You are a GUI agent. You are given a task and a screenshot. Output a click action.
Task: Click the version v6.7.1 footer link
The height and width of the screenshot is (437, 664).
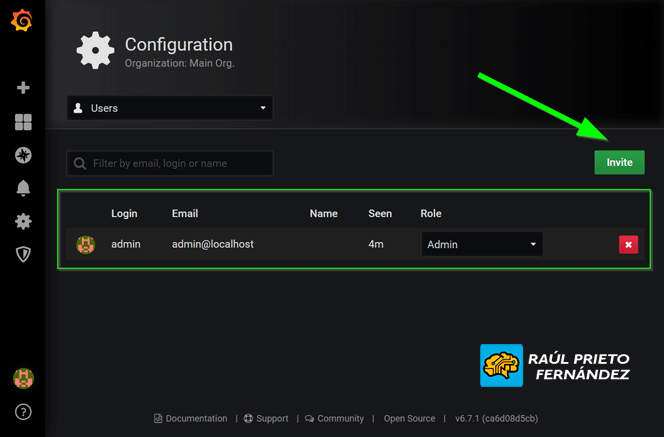tap(497, 418)
